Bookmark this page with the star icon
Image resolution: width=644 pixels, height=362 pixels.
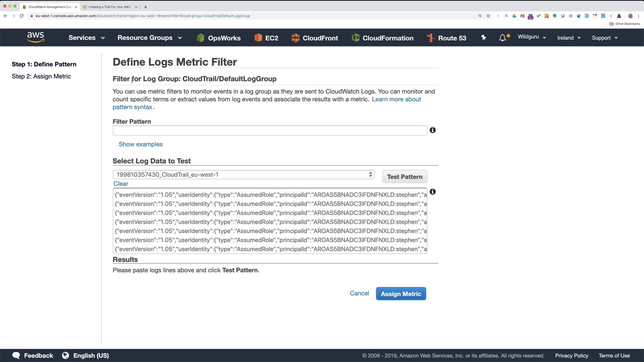[x=488, y=16]
